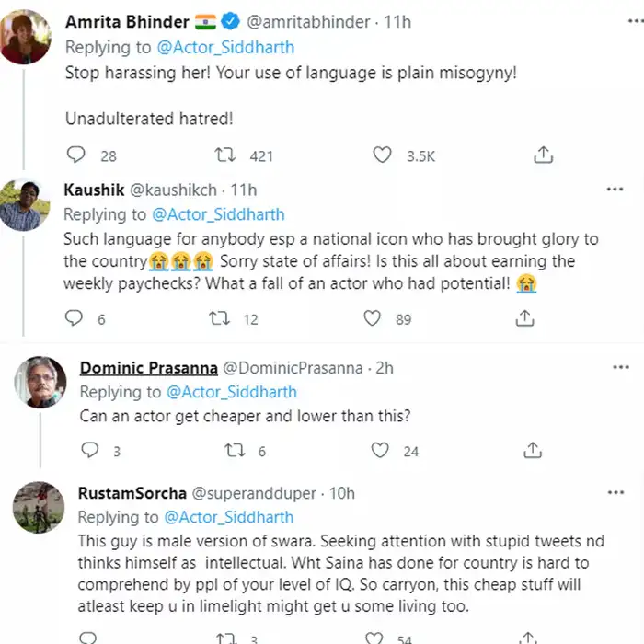Retweet Dominic Prasanna's tweet
This screenshot has width=644, height=644.
tap(235, 450)
